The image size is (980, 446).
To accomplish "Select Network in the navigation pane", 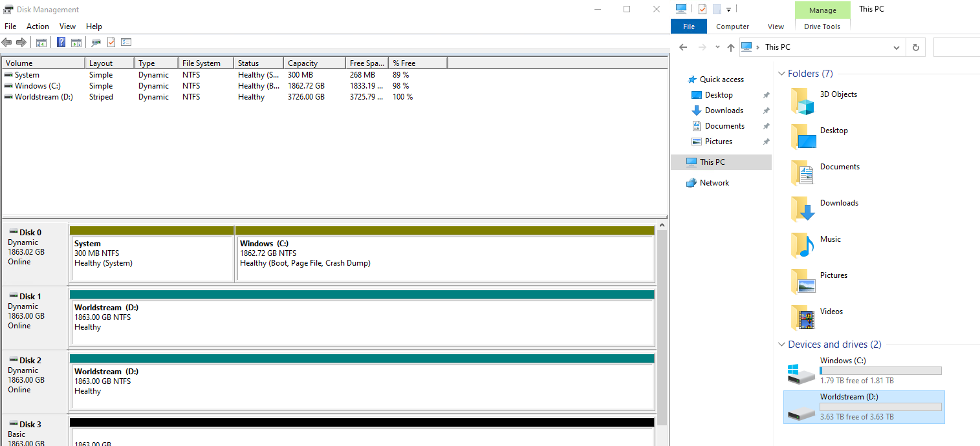I will tap(708, 183).
